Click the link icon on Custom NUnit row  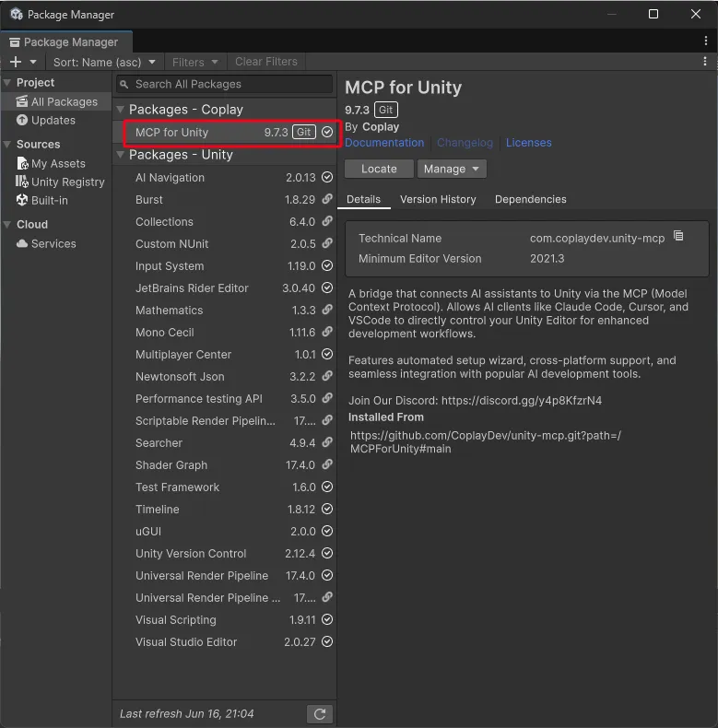tap(327, 244)
